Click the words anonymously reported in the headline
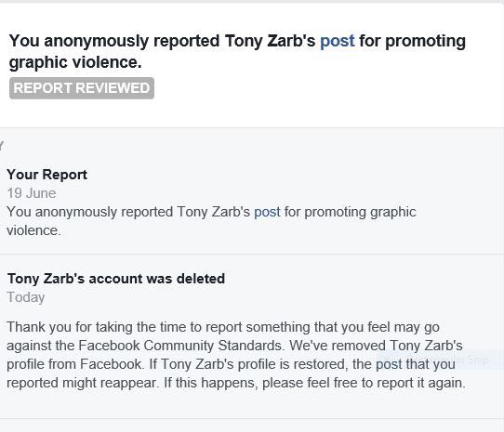The height and width of the screenshot is (432, 504). click(132, 42)
